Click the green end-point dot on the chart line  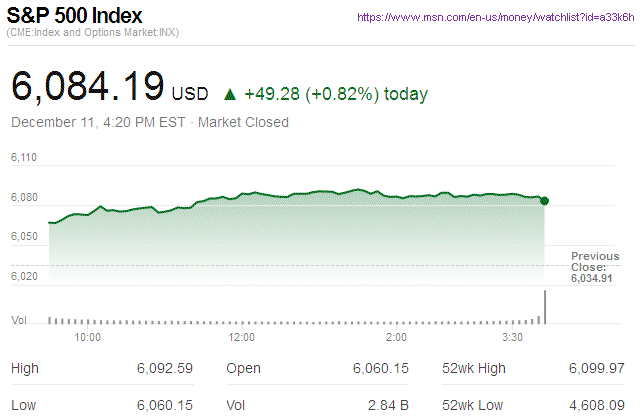pyautogui.click(x=544, y=201)
